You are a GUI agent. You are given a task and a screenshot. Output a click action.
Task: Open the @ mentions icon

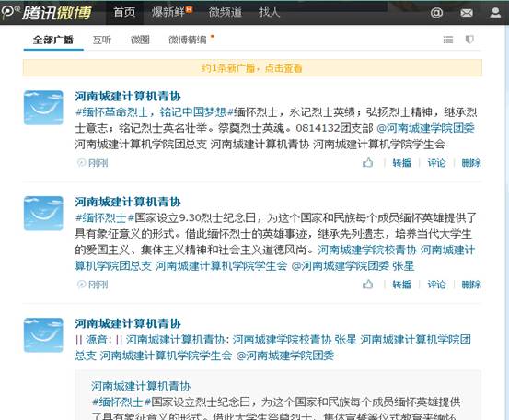click(x=436, y=13)
